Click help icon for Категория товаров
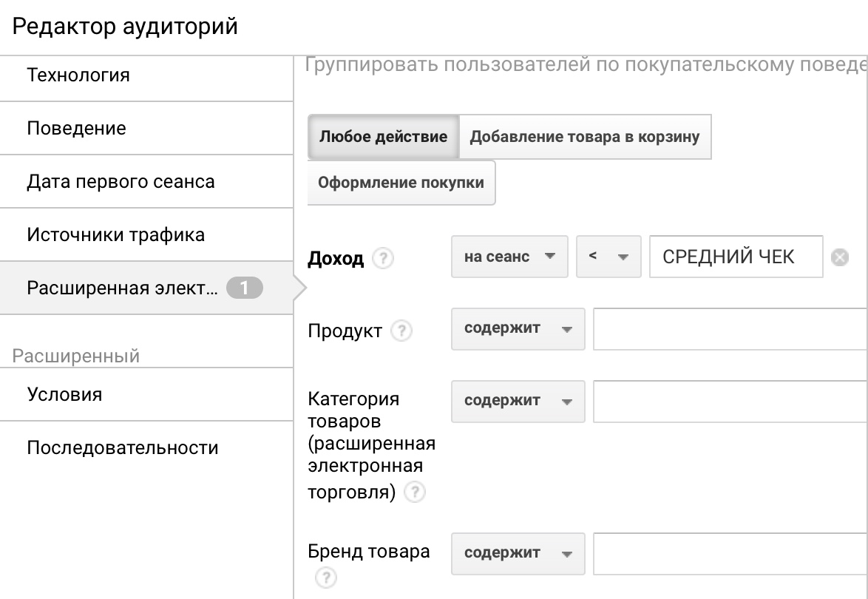This screenshot has width=868, height=599. tap(416, 492)
